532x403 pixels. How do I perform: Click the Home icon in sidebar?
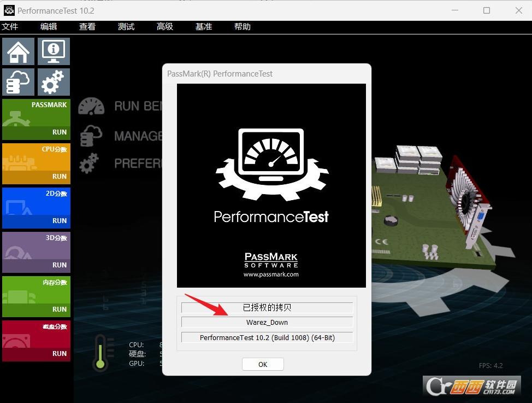(x=19, y=52)
